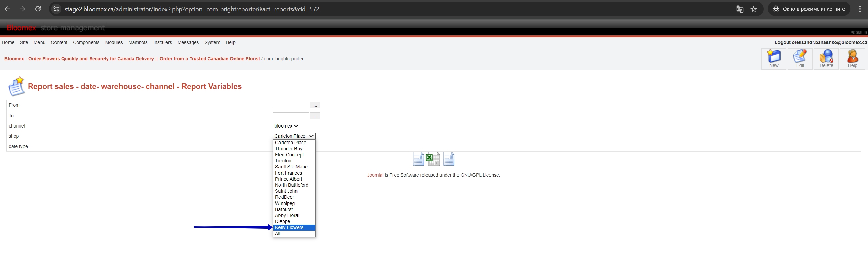
Task: Collapse the shop dropdown showing Carleton Place
Action: click(294, 136)
